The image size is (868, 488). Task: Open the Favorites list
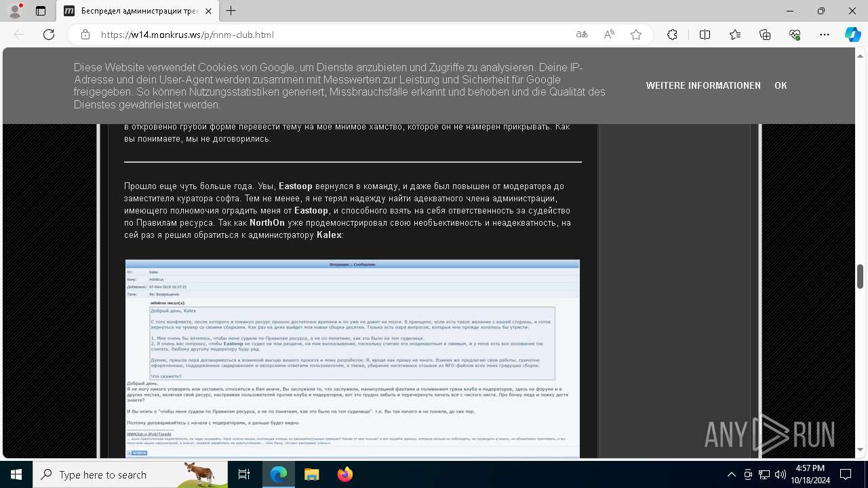735,35
